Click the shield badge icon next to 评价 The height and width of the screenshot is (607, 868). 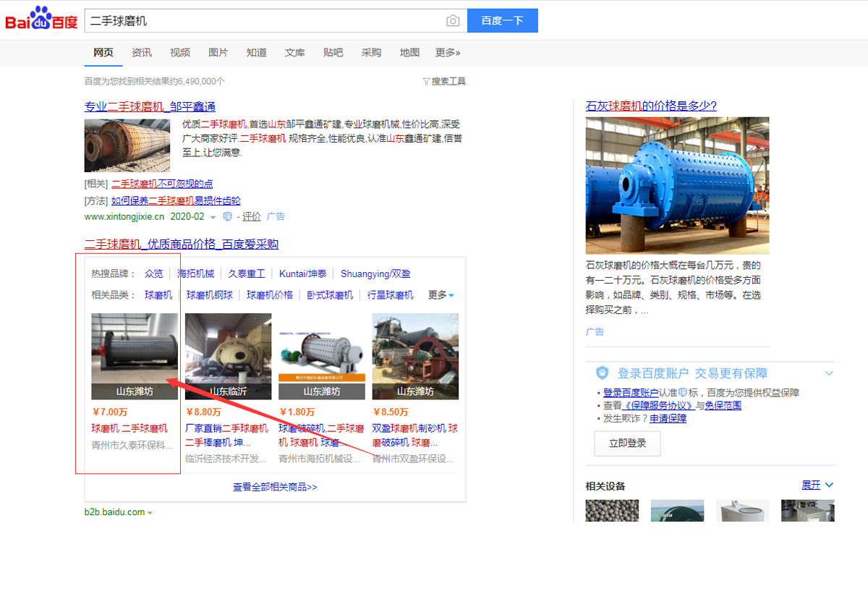coord(227,216)
